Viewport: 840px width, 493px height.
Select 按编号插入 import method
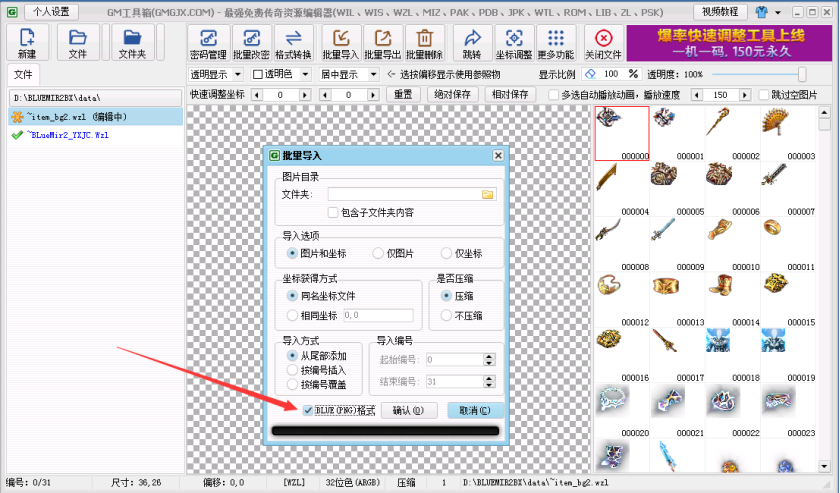coord(292,370)
